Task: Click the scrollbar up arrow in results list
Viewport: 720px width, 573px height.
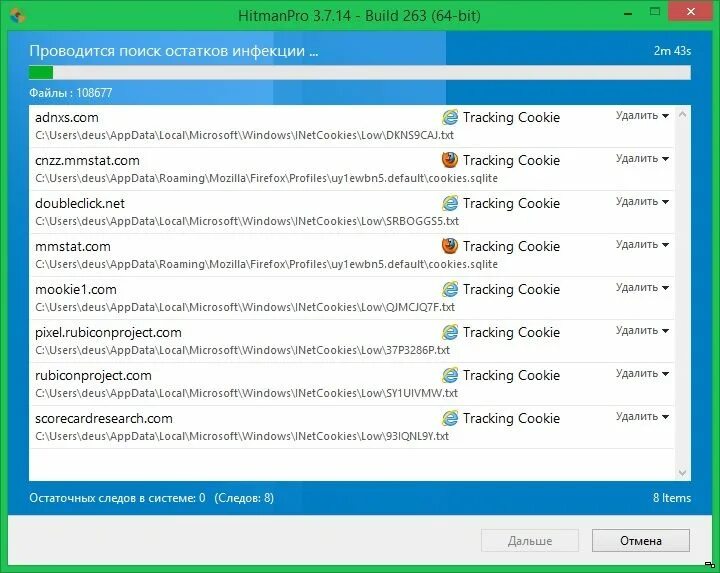Action: pyautogui.click(x=682, y=114)
